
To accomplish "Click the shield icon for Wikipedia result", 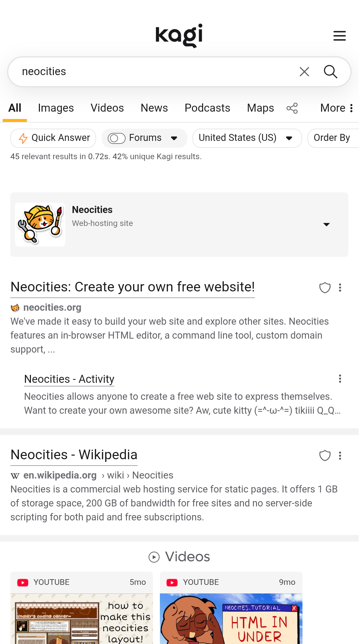I will [x=325, y=455].
